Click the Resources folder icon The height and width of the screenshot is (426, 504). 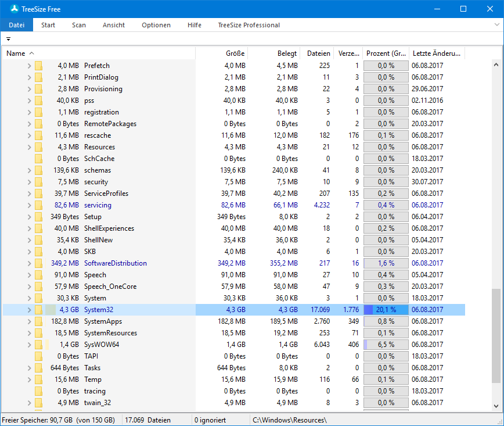tap(38, 147)
